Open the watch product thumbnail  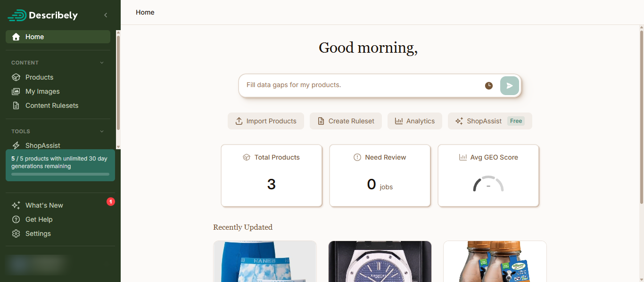[380, 261]
